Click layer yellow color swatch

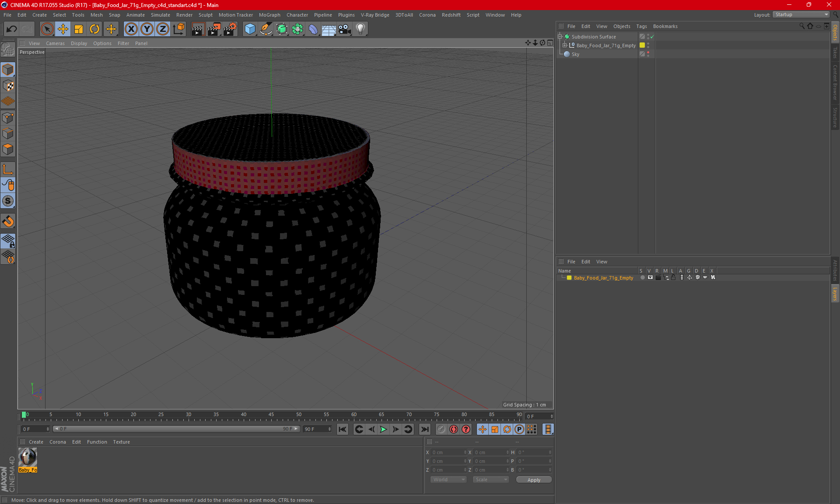coord(569,278)
